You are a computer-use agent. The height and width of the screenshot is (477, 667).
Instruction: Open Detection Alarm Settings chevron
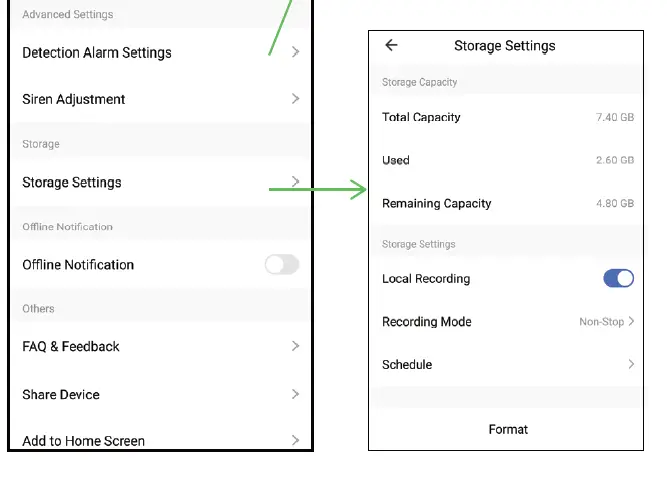(x=295, y=52)
